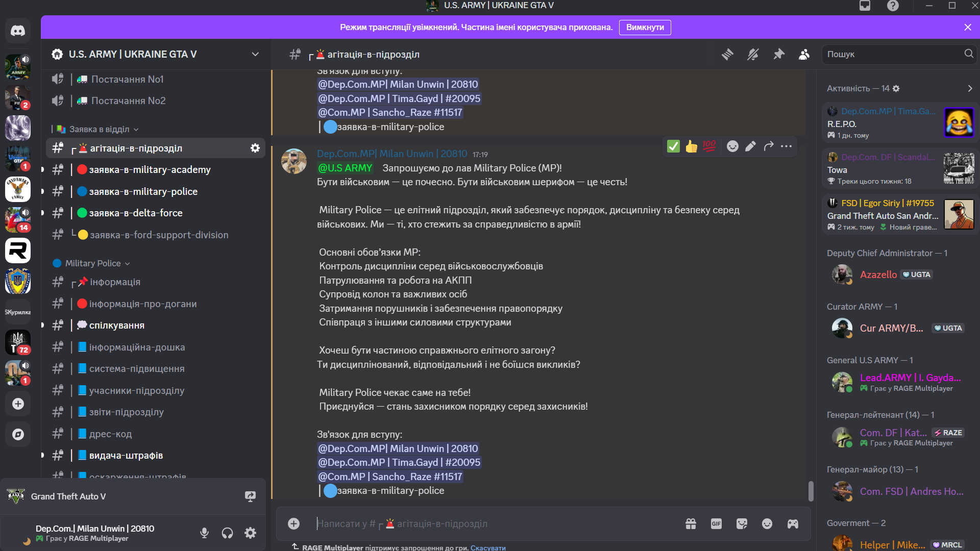Open the R.E.P.O. activity card thumbnail
The image size is (980, 551).
(x=959, y=122)
